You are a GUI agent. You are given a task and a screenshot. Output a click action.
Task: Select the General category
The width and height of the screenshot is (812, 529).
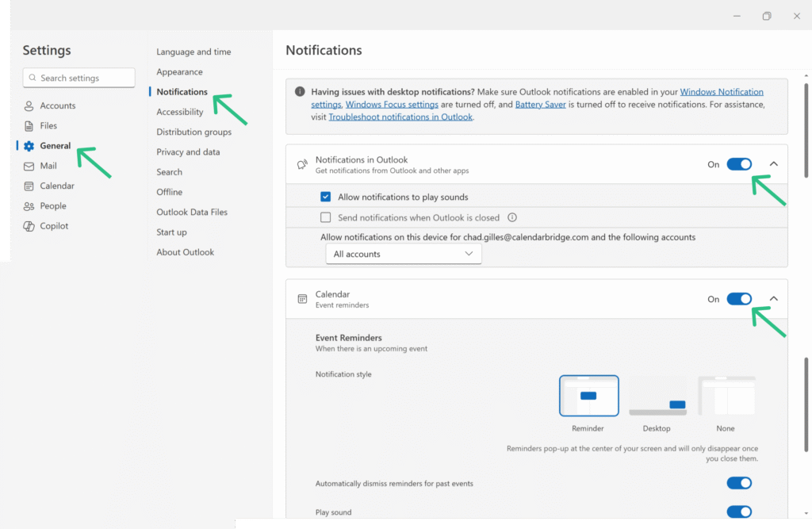point(55,146)
